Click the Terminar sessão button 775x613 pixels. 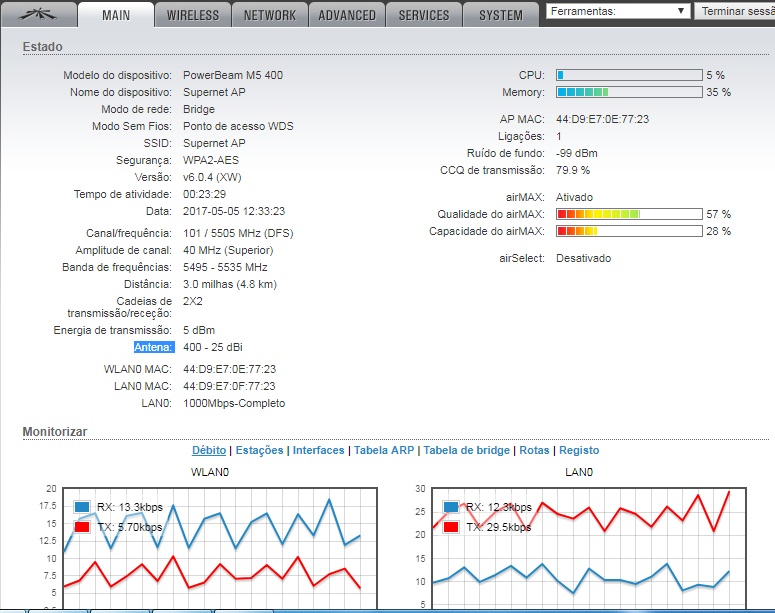click(x=735, y=11)
